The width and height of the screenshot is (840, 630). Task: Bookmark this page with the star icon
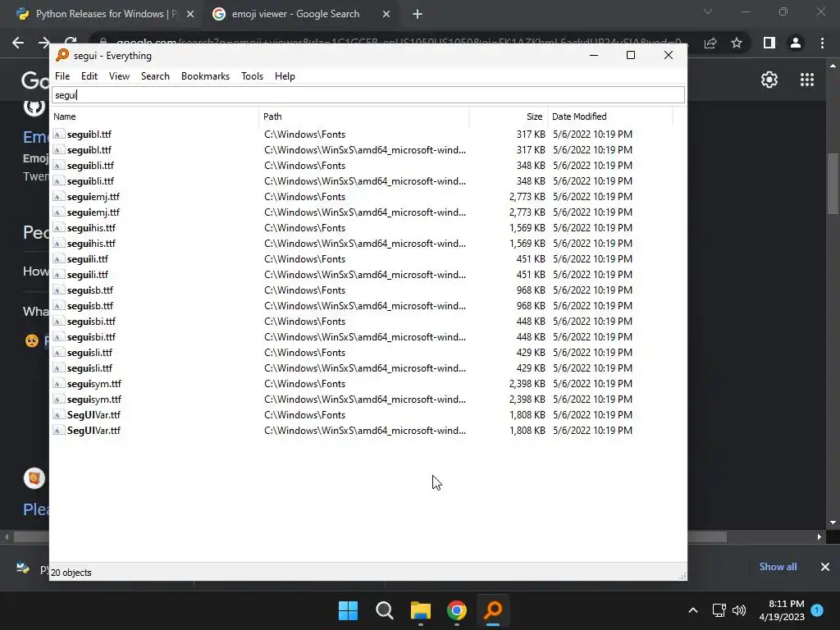coord(737,43)
